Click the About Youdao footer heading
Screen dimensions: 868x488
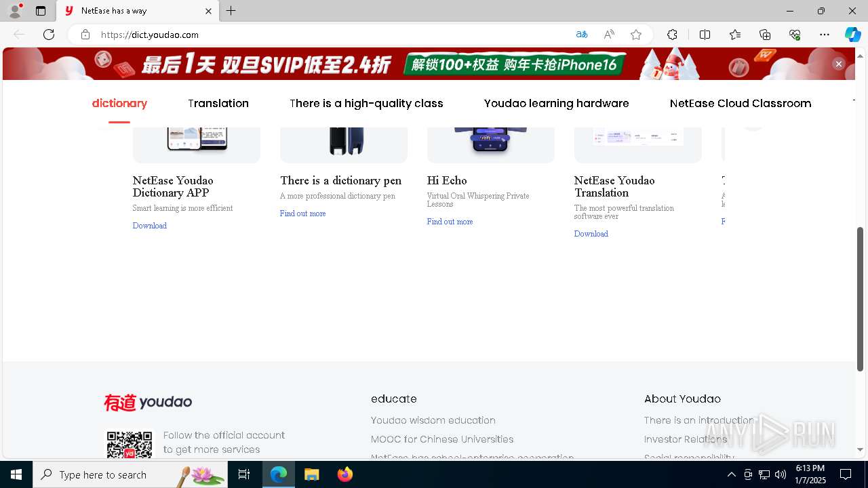click(x=682, y=399)
